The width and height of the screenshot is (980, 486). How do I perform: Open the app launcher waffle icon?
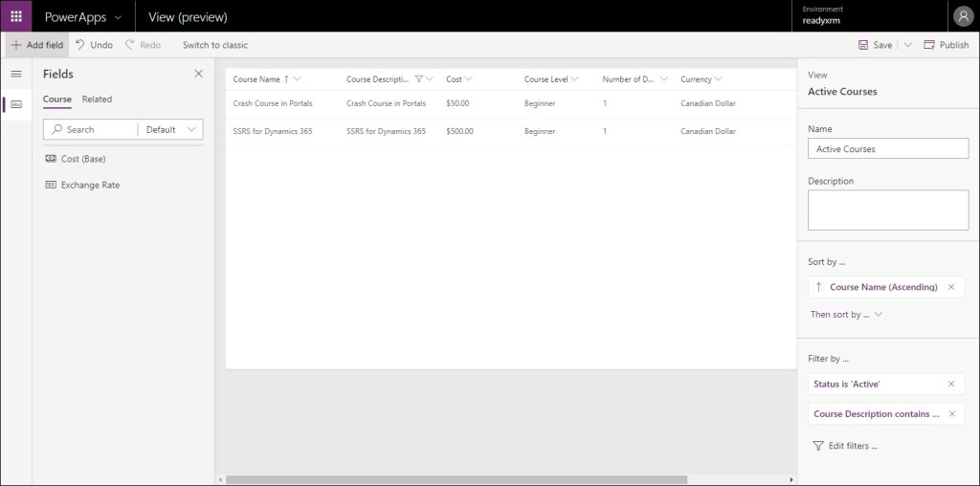point(16,16)
